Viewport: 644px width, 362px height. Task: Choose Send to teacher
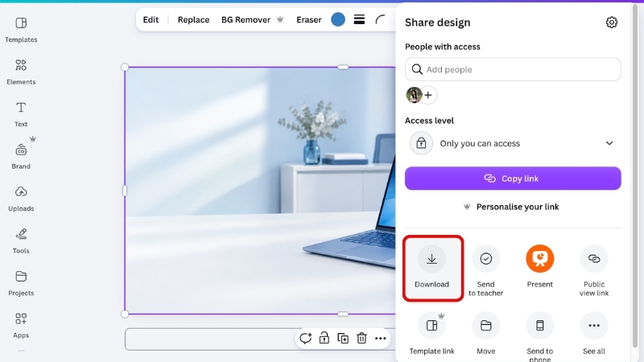[x=486, y=270]
